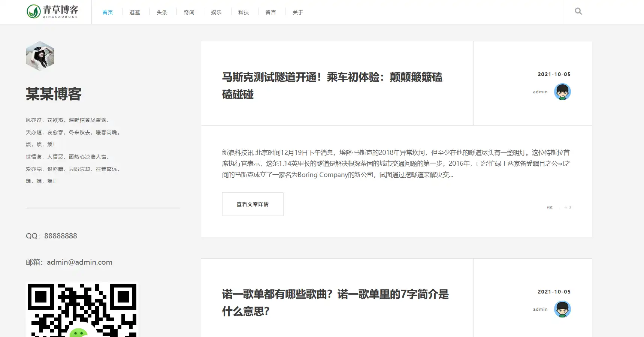Image resolution: width=644 pixels, height=337 pixels.
Task: Open the 娱乐 nav item
Action: [x=216, y=12]
